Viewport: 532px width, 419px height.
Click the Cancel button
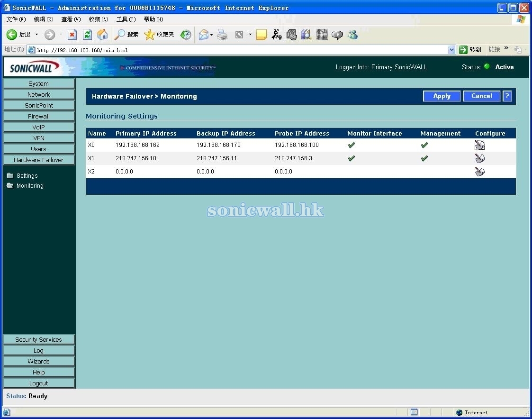(x=482, y=96)
